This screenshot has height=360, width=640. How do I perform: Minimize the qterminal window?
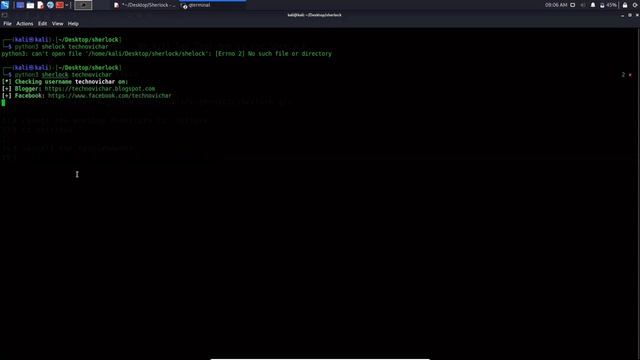tap(622, 15)
